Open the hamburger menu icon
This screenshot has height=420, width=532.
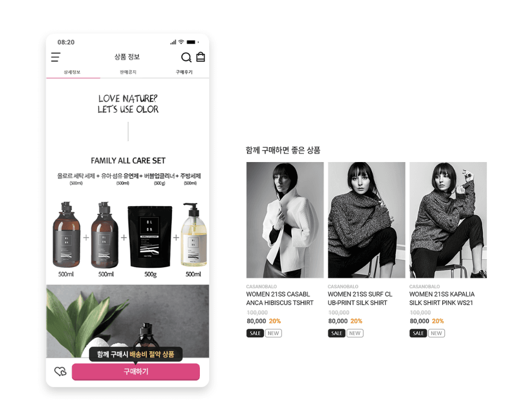(x=56, y=57)
